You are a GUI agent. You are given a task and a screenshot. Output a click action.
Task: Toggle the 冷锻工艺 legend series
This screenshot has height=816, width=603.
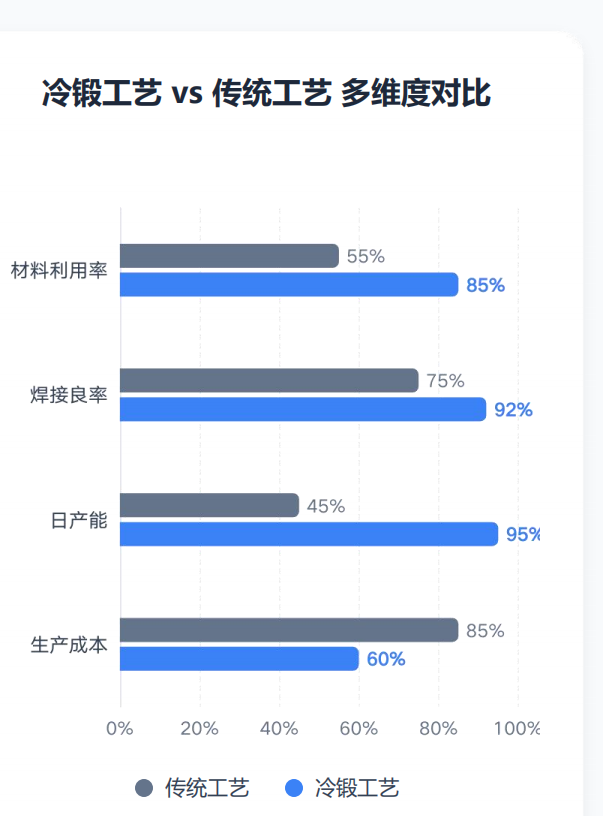coord(342,788)
